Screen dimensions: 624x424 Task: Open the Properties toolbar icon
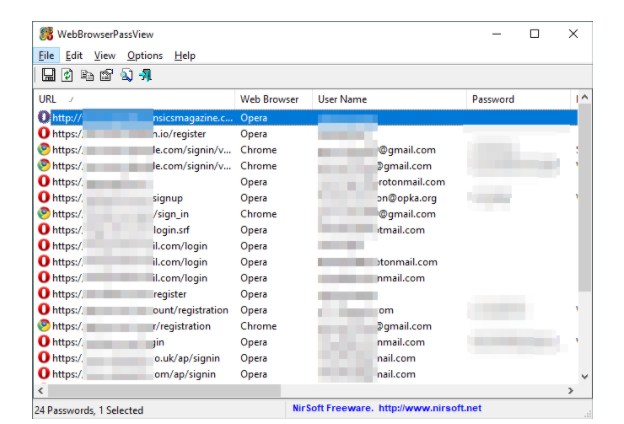click(x=106, y=75)
